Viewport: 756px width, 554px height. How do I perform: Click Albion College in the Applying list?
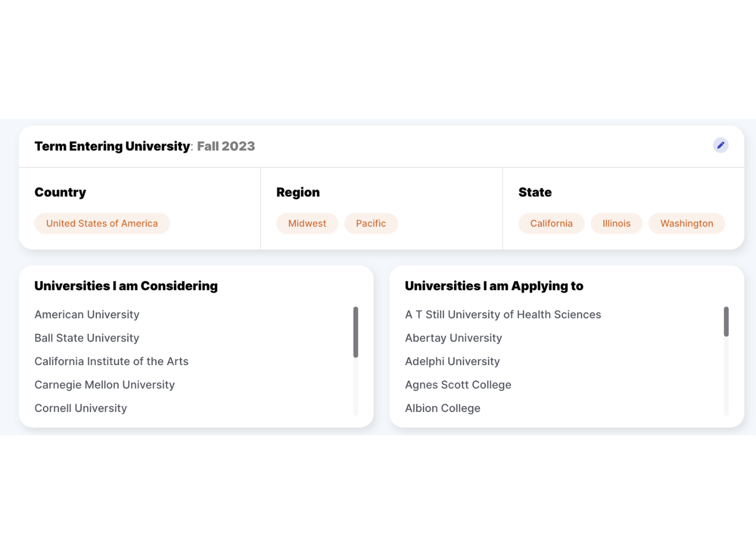(443, 408)
